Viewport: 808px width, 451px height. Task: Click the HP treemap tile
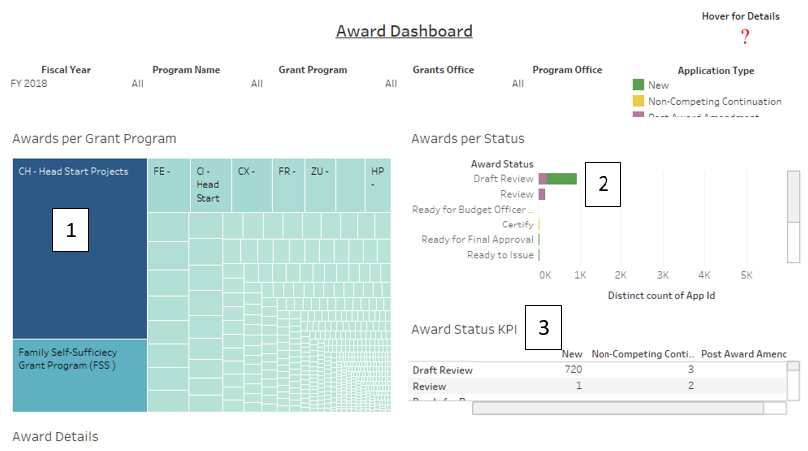378,185
